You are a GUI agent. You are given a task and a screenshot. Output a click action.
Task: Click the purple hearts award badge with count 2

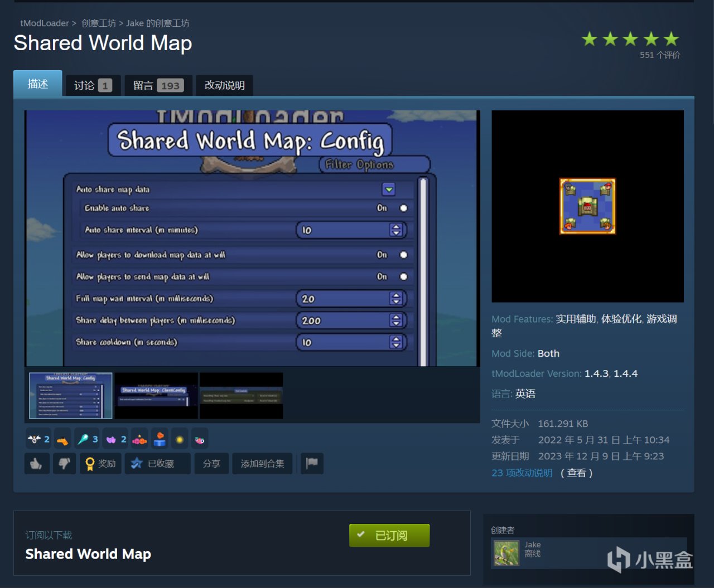coord(116,439)
